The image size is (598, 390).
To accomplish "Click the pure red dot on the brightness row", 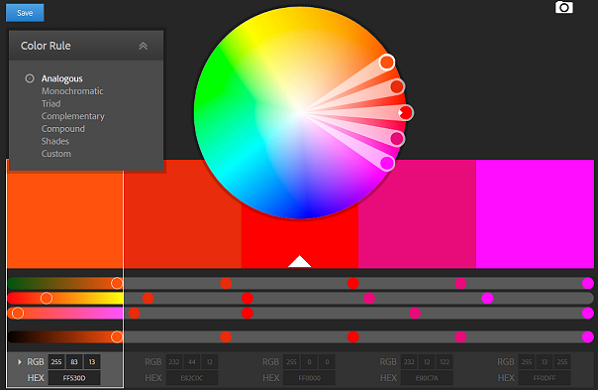I will (x=353, y=337).
